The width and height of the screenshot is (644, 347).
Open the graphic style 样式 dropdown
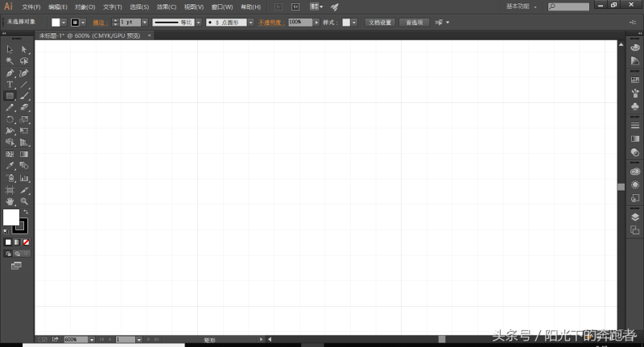(354, 23)
